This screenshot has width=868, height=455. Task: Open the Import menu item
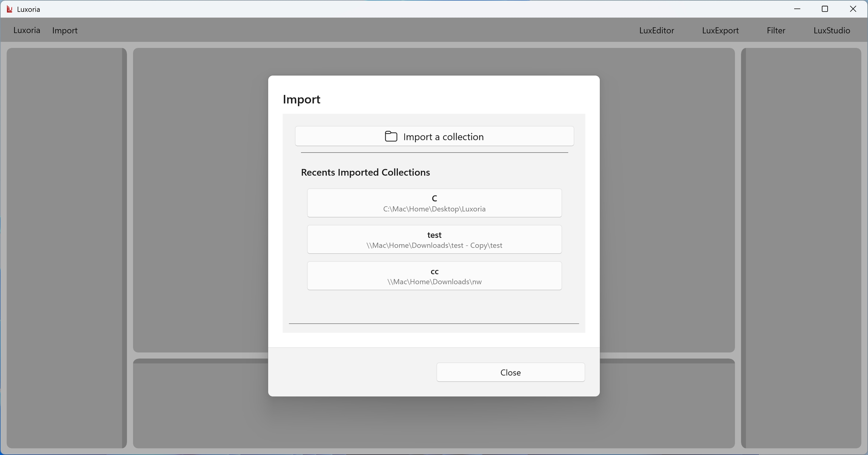pos(65,30)
